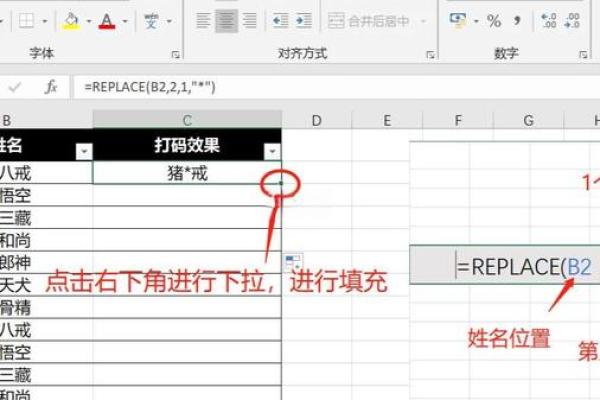Screen dimensions: 600x400
Task: Click inside the formula bar text
Action: (150, 87)
